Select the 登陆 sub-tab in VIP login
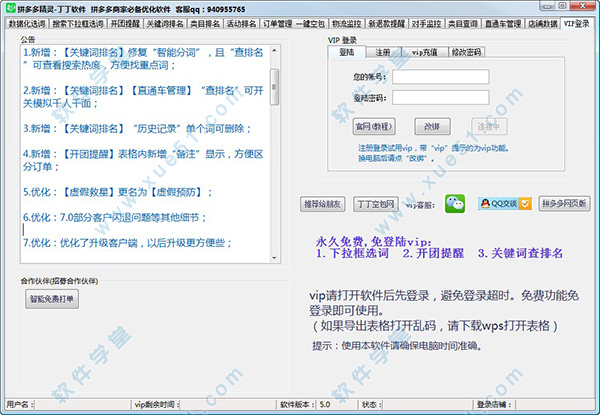The image size is (600, 415). coord(347,52)
